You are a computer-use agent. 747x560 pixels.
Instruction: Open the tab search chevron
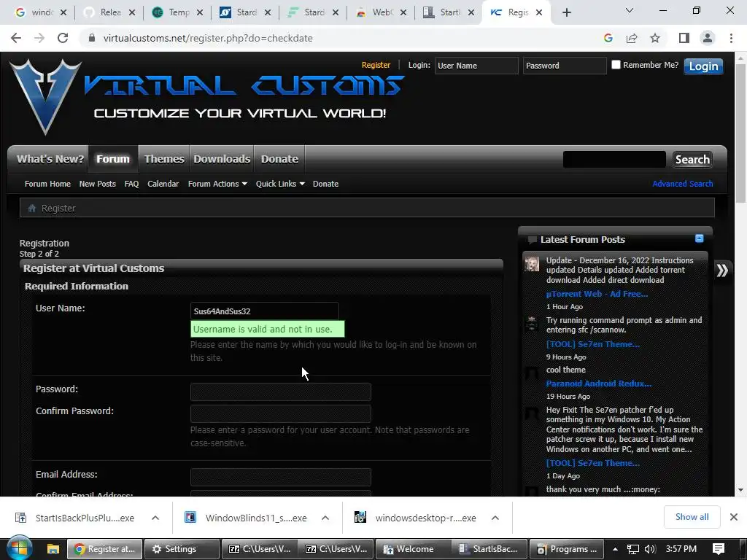point(630,10)
